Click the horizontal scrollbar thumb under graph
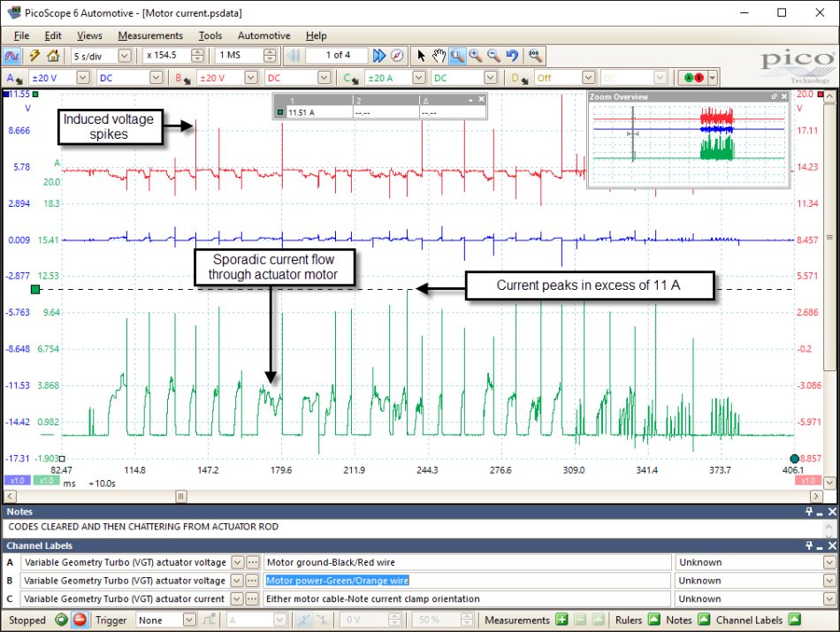Viewport: 840px width, 632px height. click(181, 497)
